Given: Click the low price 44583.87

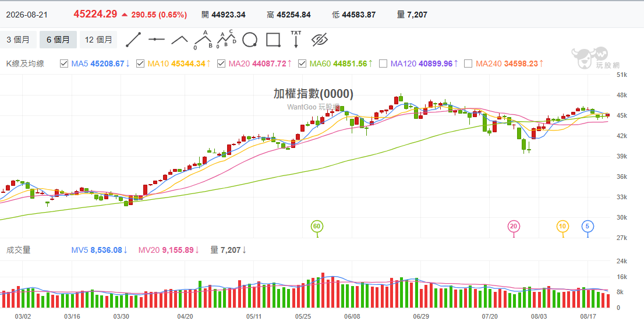Looking at the screenshot, I should [359, 15].
